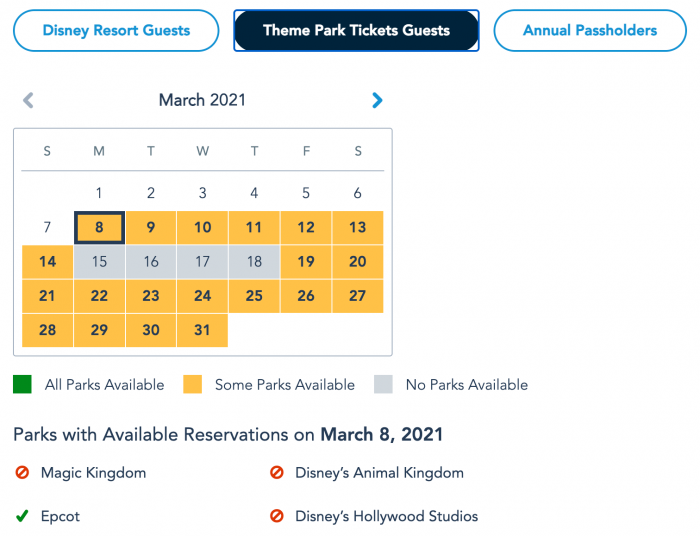Select March 8 on the calendar

coord(99,227)
